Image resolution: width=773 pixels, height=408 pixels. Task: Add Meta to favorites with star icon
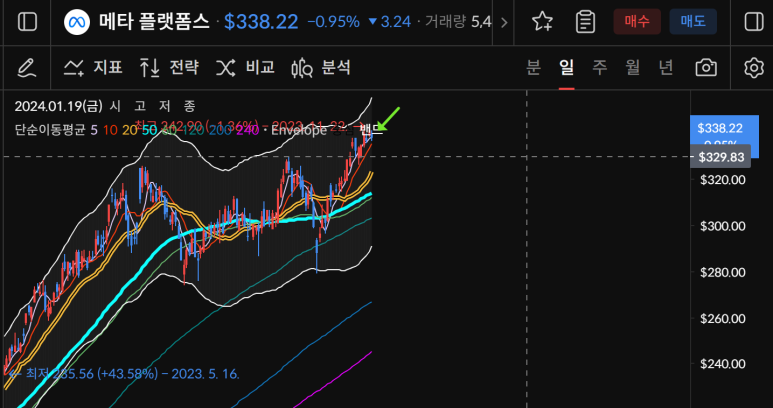point(542,22)
